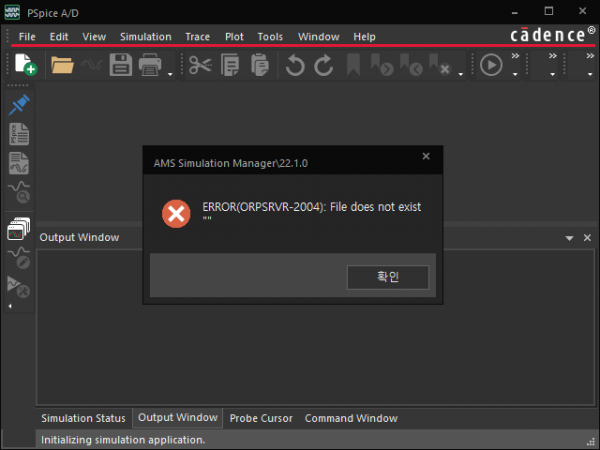Click the blue pin icon in sidebar
This screenshot has width=600, height=450.
pyautogui.click(x=19, y=105)
